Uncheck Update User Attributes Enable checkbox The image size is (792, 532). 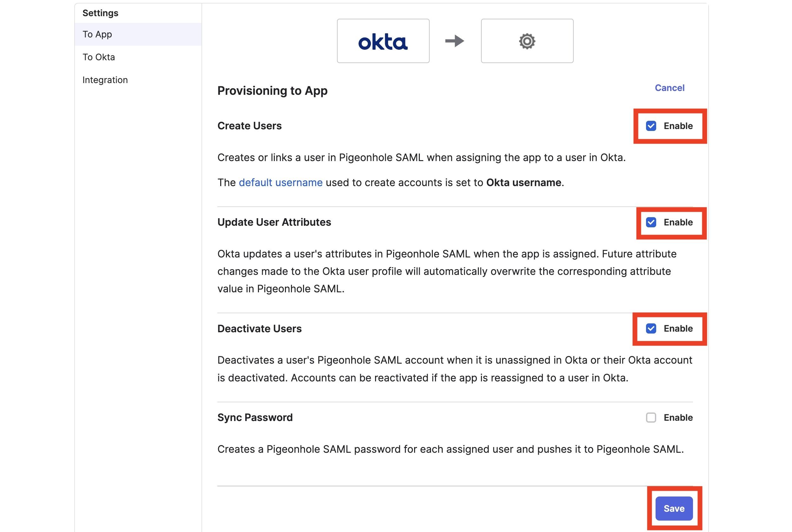(651, 222)
